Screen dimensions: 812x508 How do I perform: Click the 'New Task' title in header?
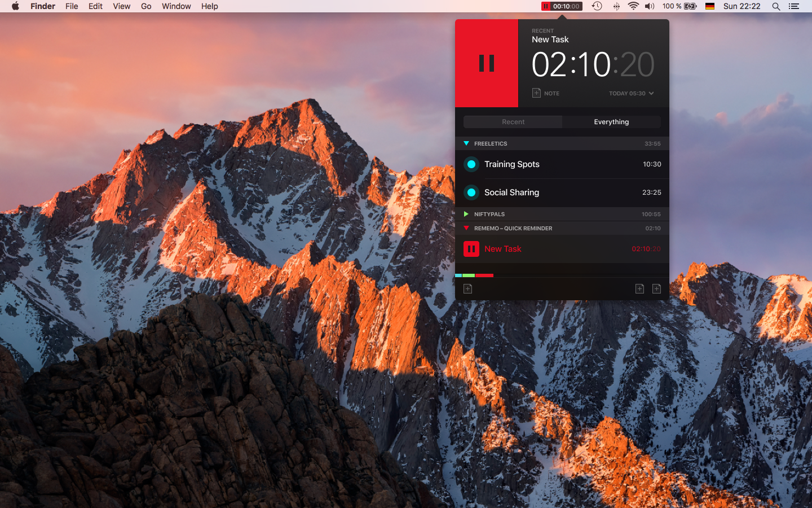click(550, 40)
